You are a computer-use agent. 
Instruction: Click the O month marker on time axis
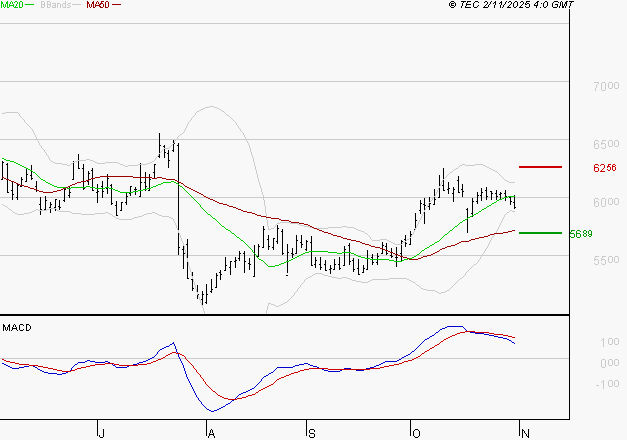click(415, 432)
